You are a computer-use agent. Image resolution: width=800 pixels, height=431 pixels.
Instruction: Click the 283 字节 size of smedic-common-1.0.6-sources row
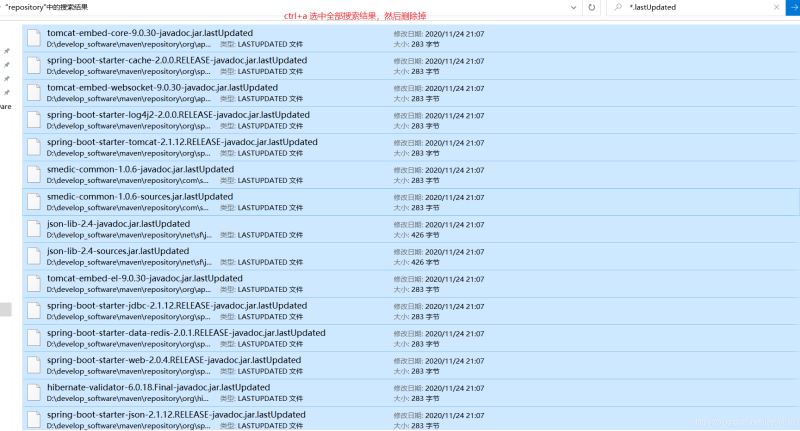(x=425, y=208)
